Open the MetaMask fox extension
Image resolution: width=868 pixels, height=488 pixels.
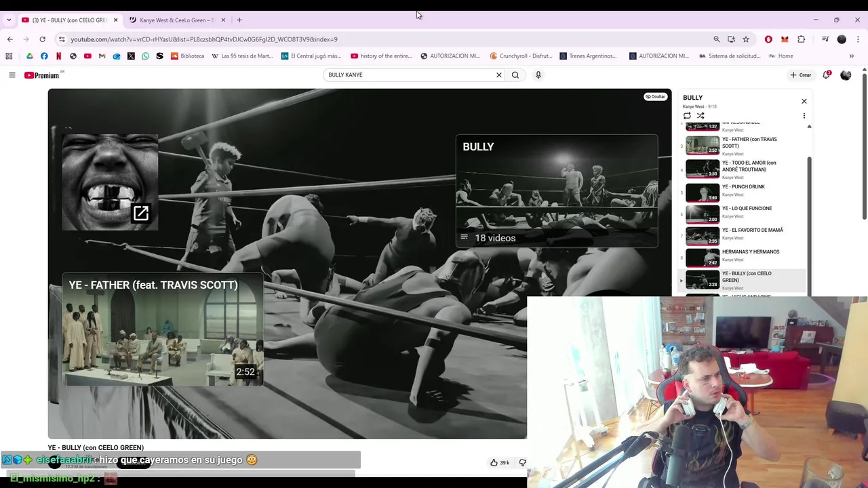click(785, 39)
